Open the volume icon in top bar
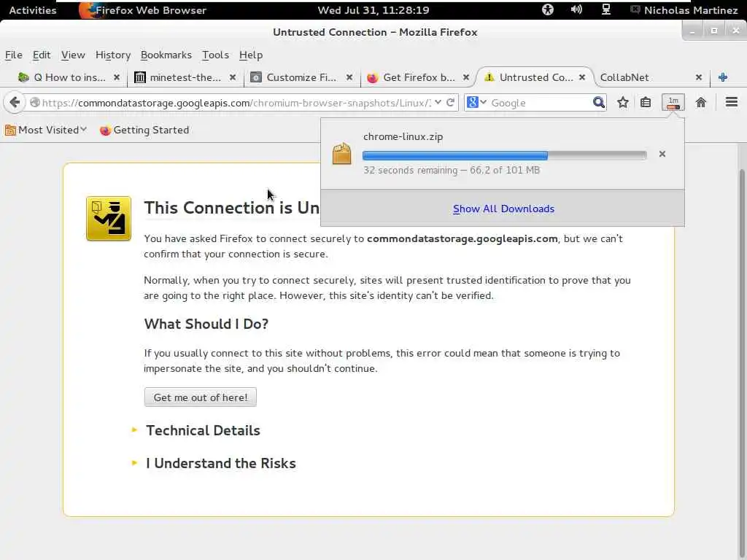This screenshot has height=560, width=747. pyautogui.click(x=576, y=9)
